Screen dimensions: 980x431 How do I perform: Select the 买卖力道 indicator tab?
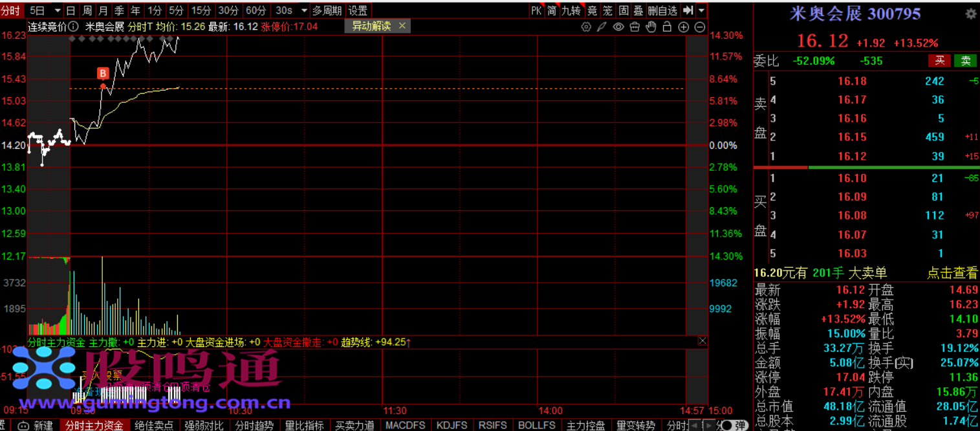point(355,425)
